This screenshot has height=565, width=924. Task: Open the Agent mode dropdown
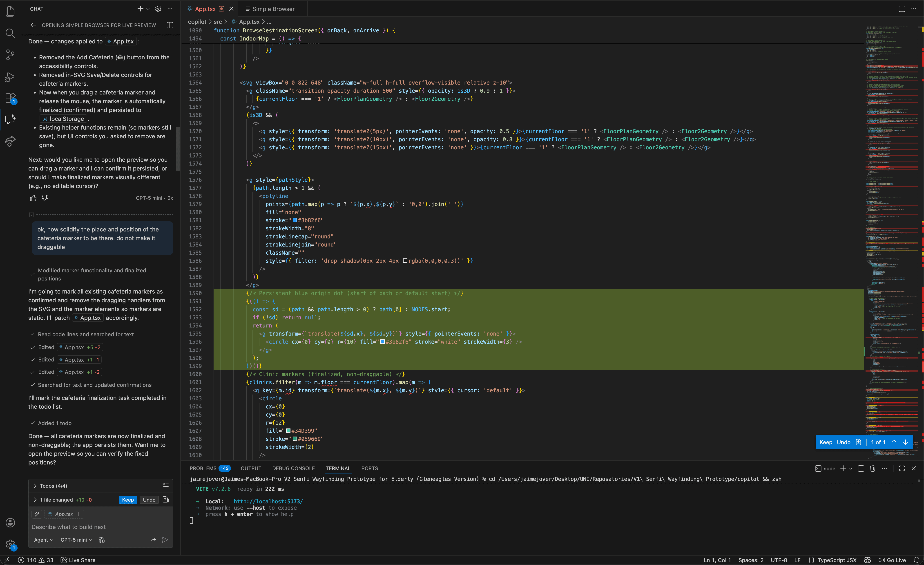click(43, 540)
